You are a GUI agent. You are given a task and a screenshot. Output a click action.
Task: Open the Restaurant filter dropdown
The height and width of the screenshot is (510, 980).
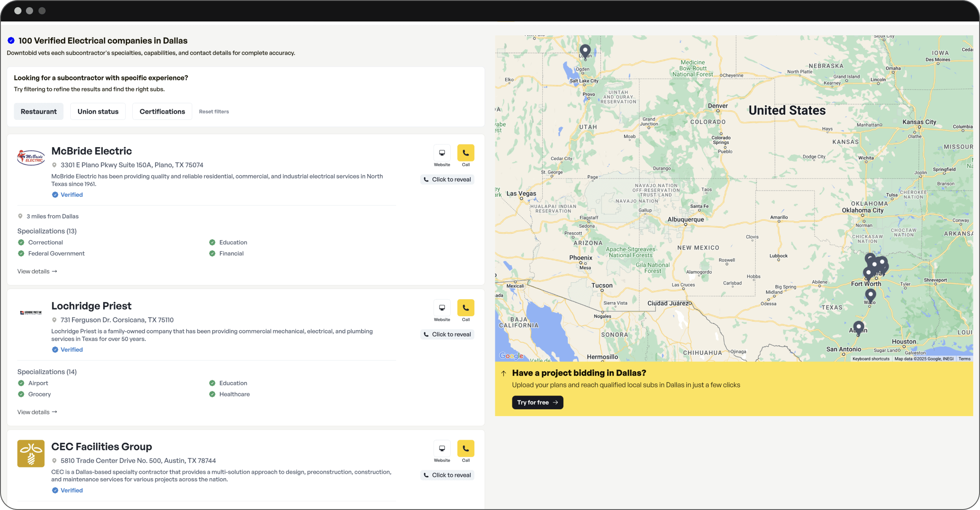point(38,111)
